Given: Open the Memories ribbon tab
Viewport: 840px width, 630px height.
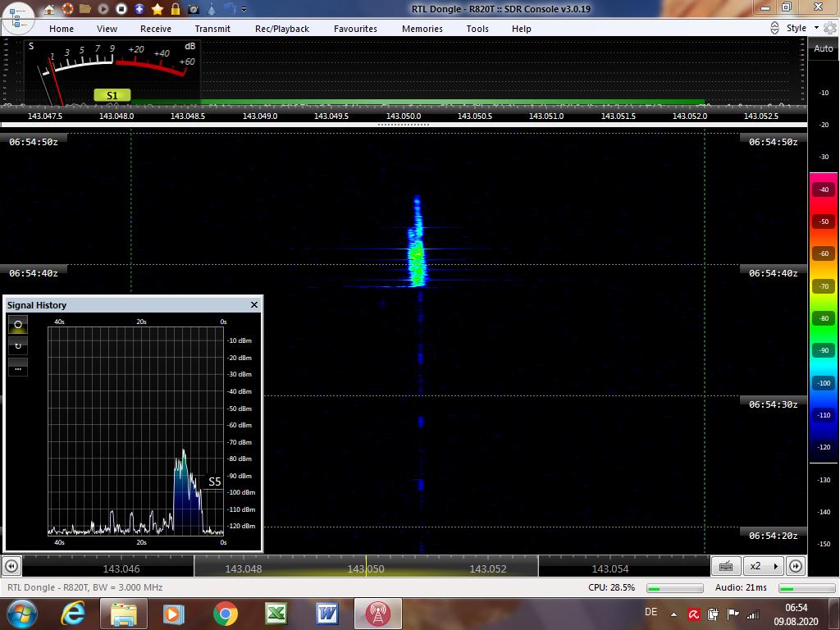Looking at the screenshot, I should tap(422, 29).
